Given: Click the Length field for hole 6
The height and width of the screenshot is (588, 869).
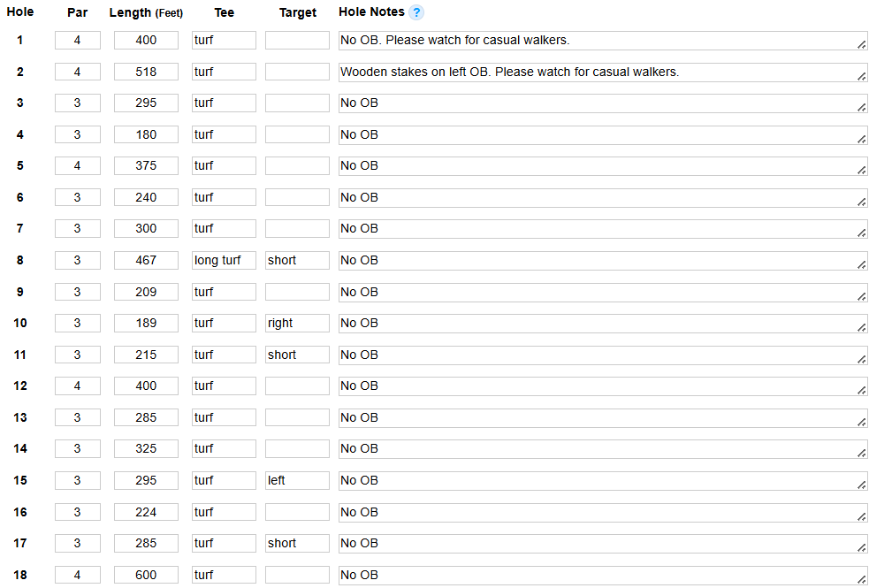Looking at the screenshot, I should 146,198.
